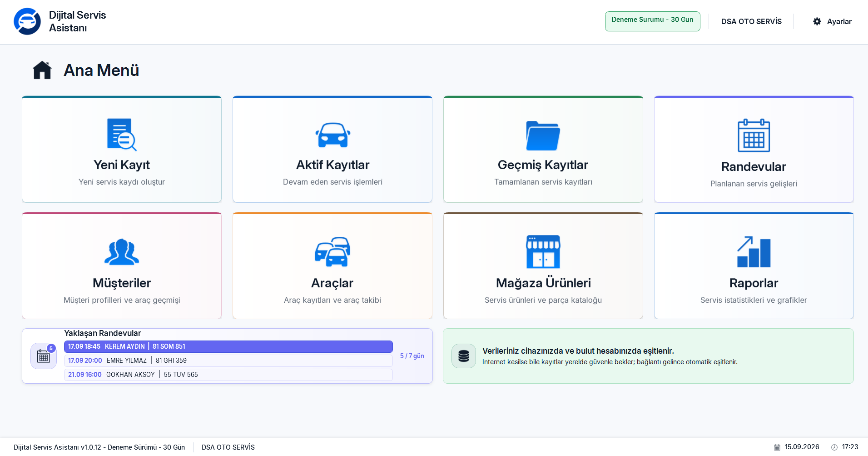Click the settings gear icon
Screen dimensions: 868x456
point(817,21)
